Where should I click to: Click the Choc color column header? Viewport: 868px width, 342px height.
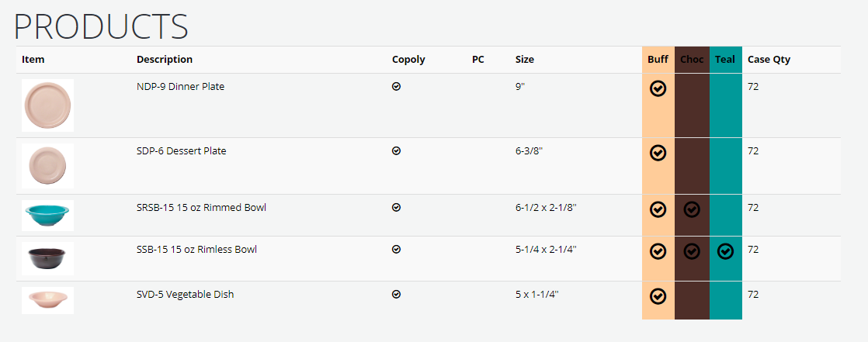[x=692, y=60]
